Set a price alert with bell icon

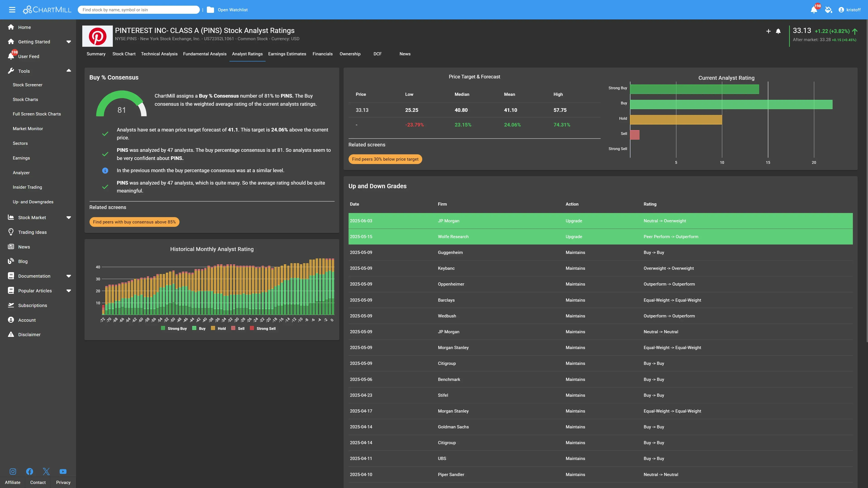click(778, 31)
